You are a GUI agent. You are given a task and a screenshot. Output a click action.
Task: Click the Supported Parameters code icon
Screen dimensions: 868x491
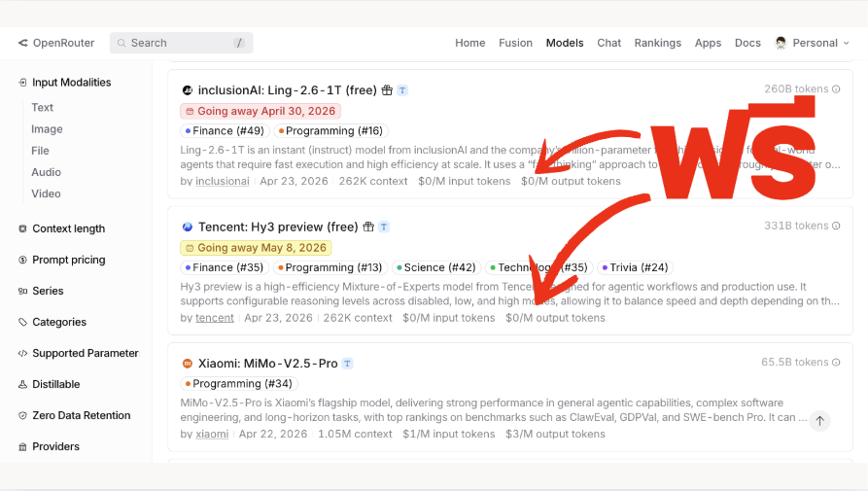(22, 353)
